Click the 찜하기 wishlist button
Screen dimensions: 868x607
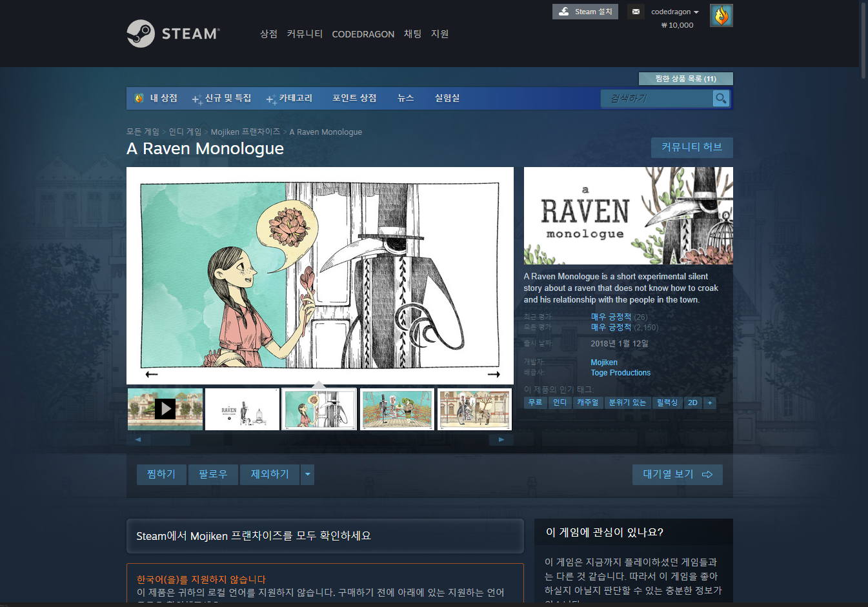point(161,474)
